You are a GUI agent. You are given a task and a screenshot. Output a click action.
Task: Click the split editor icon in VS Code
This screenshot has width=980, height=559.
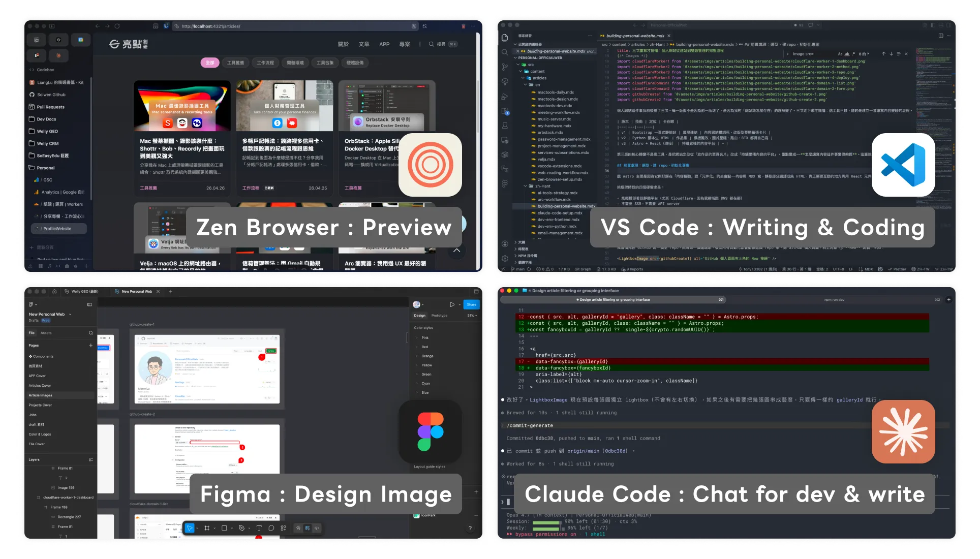click(x=941, y=36)
